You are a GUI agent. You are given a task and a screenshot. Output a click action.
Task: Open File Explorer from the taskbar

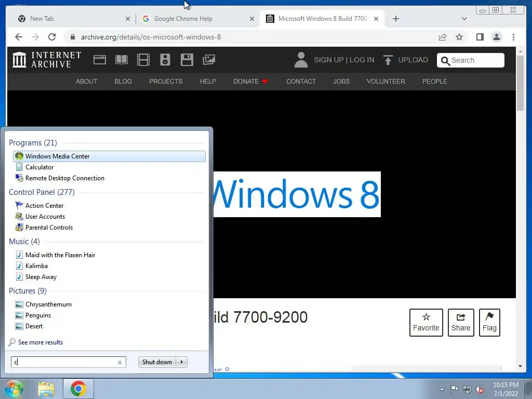pos(46,389)
